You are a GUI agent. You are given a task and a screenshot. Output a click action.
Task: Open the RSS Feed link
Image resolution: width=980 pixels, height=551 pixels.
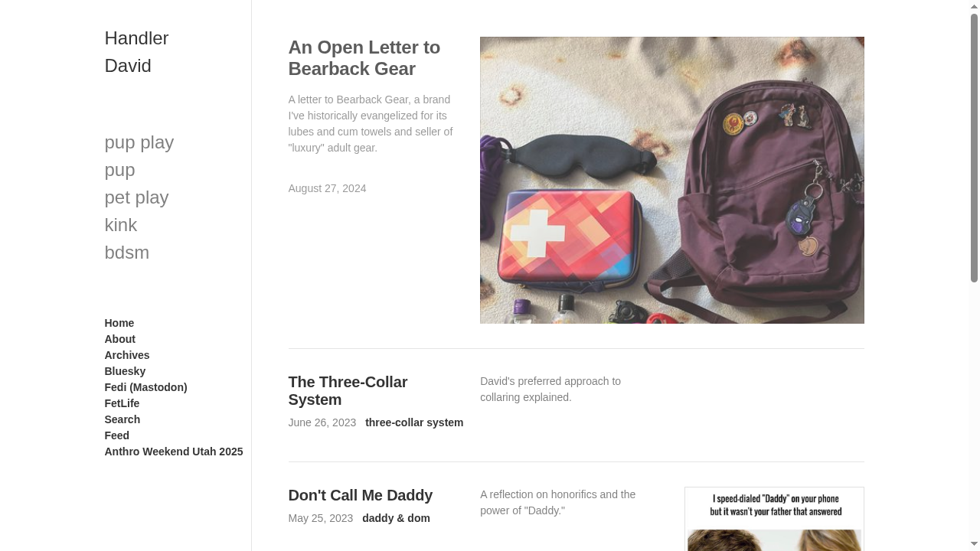(x=116, y=435)
